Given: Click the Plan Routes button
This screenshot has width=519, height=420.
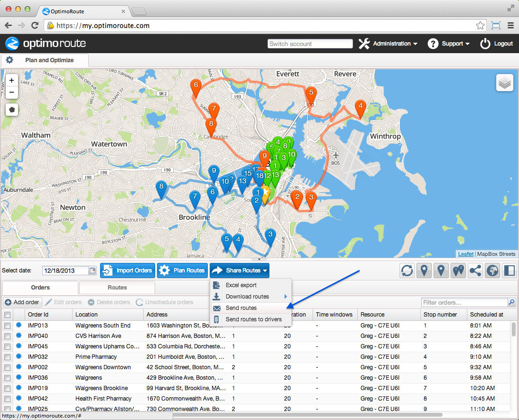Looking at the screenshot, I should click(x=182, y=271).
